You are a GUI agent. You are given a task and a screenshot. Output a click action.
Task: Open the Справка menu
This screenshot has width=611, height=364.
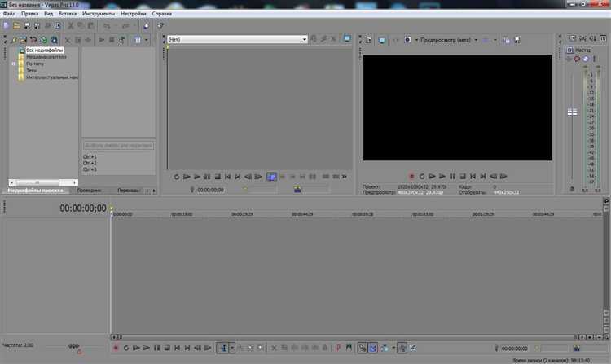point(162,14)
